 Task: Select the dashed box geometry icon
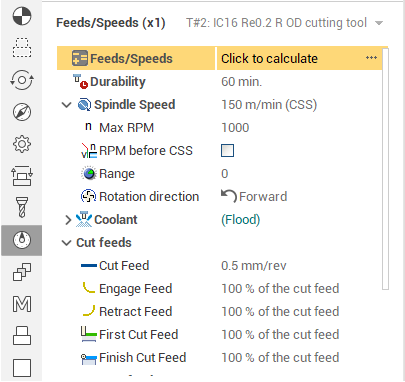[x=22, y=48]
